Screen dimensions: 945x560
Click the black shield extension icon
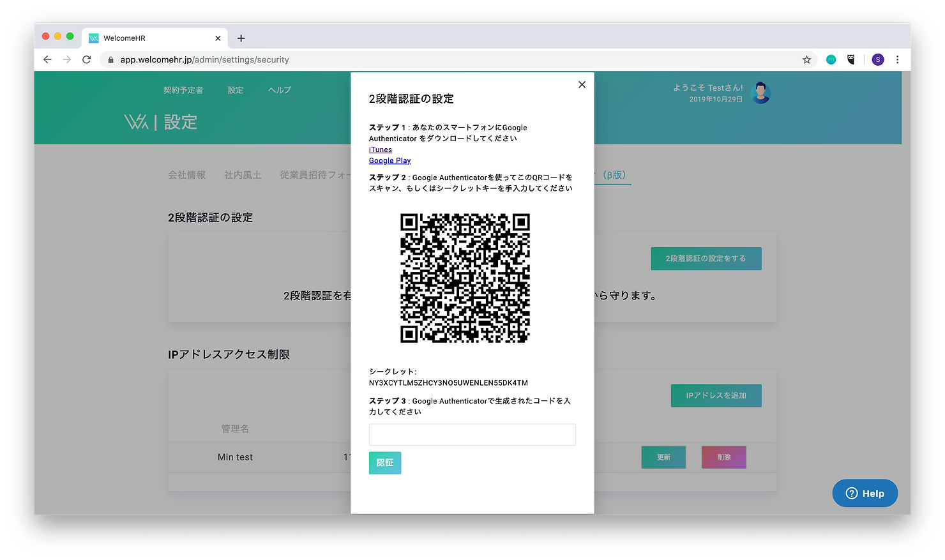[850, 59]
